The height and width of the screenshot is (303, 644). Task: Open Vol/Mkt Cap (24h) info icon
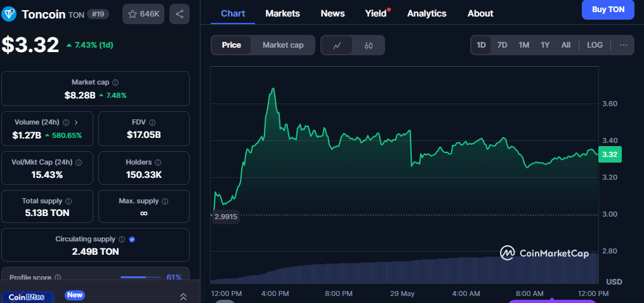point(79,163)
